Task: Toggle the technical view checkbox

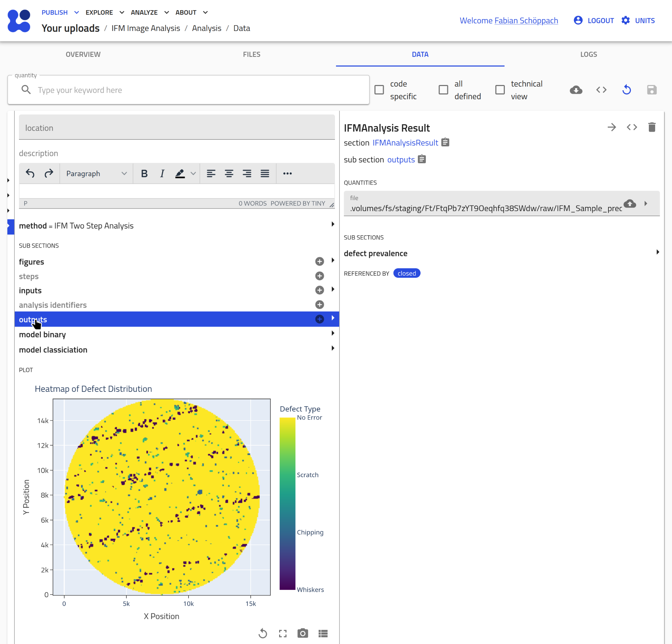Action: (x=500, y=90)
